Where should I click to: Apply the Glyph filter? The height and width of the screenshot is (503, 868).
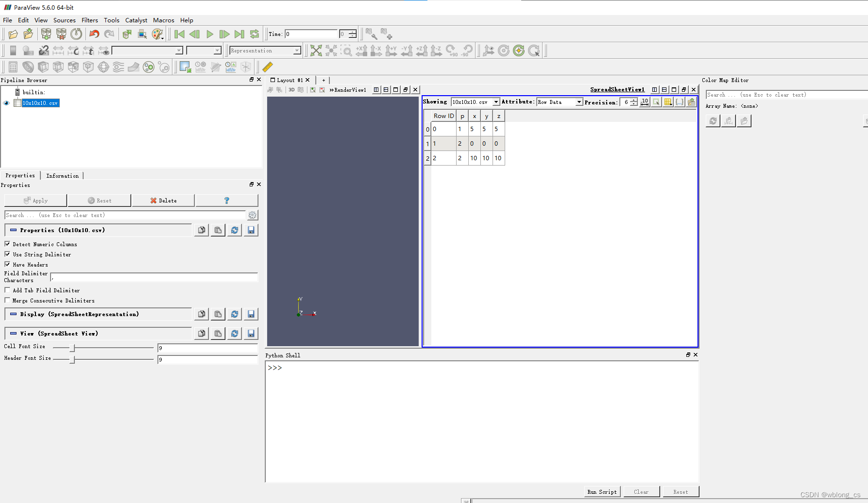coord(103,67)
